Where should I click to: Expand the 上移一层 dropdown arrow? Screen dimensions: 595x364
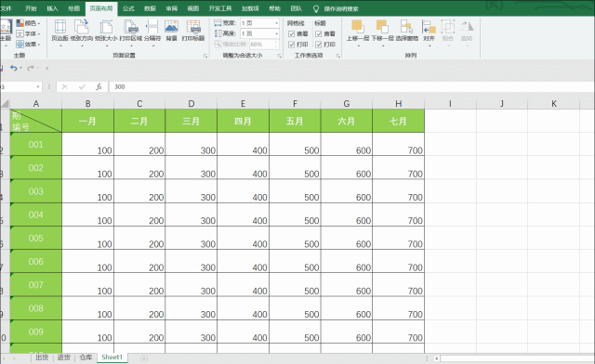[x=358, y=45]
